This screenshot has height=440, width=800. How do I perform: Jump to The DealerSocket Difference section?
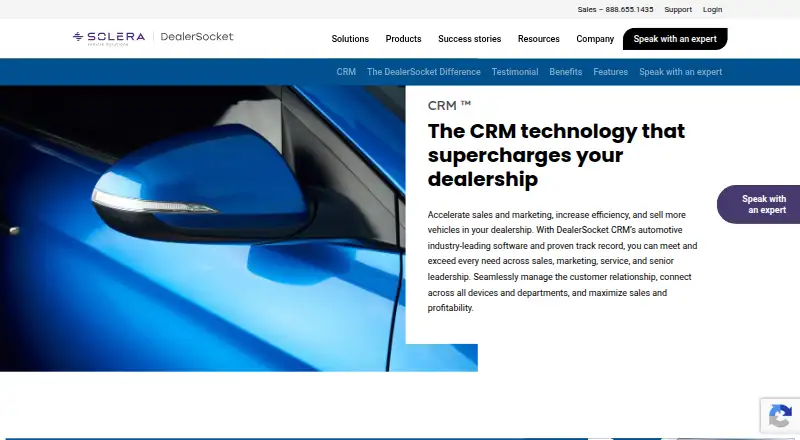pyautogui.click(x=423, y=72)
